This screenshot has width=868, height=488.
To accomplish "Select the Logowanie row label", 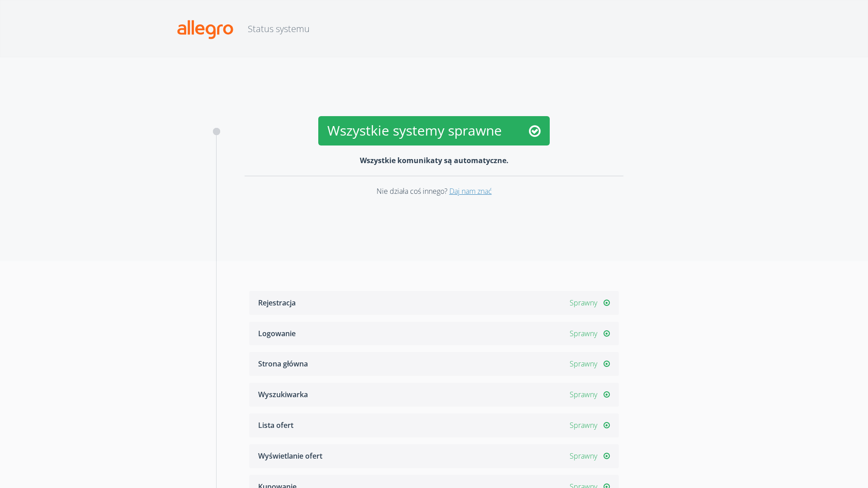I will point(277,333).
